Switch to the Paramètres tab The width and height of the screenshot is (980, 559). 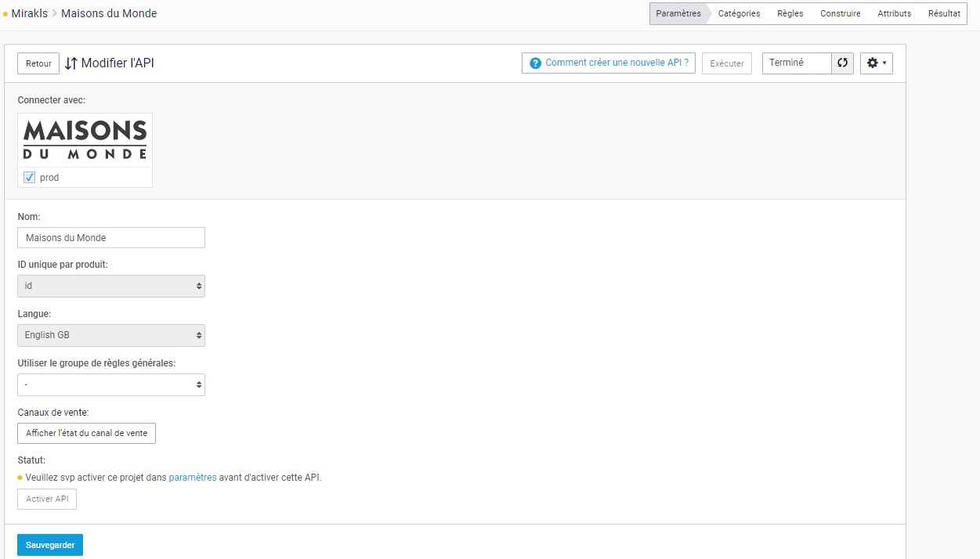click(x=678, y=13)
